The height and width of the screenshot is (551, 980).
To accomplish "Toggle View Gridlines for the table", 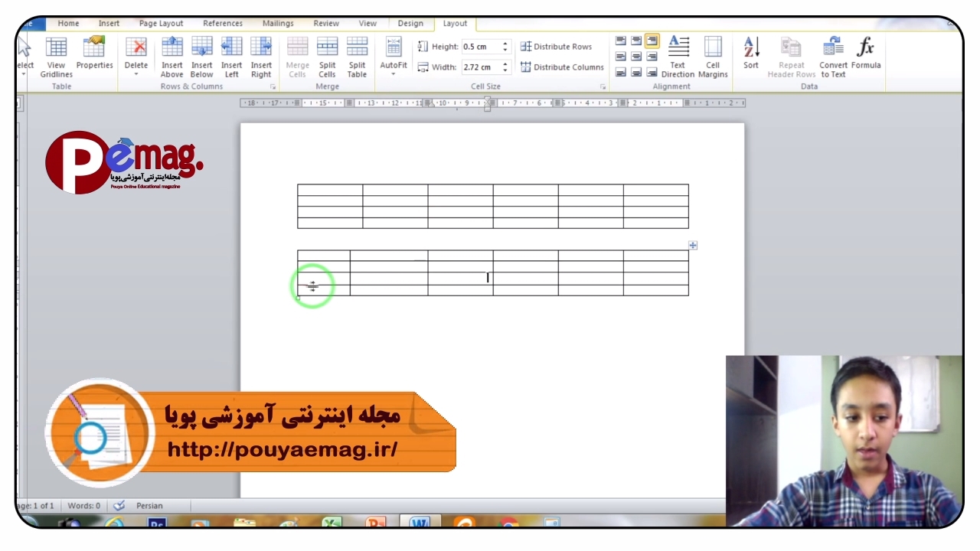I will point(56,57).
